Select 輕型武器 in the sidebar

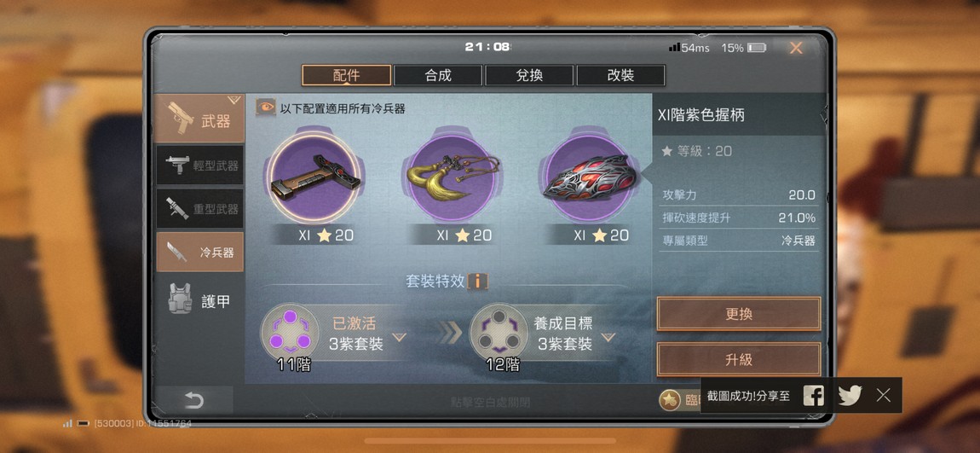click(x=200, y=166)
